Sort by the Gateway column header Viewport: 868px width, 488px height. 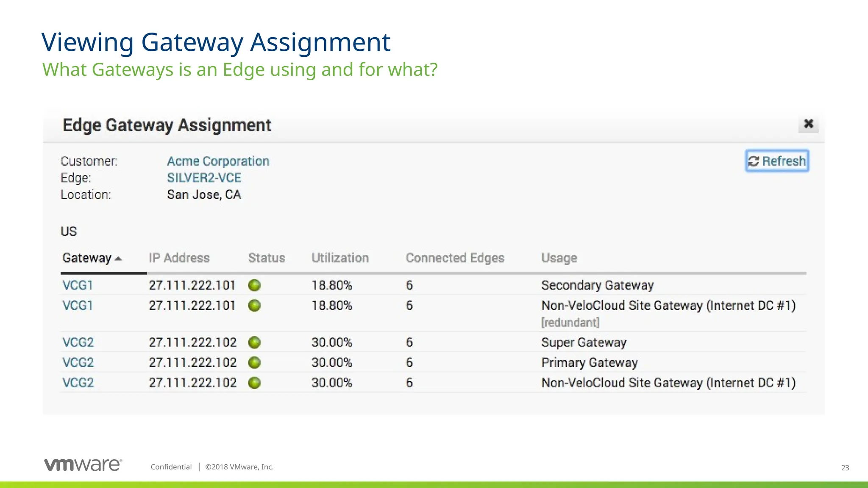tap(92, 258)
